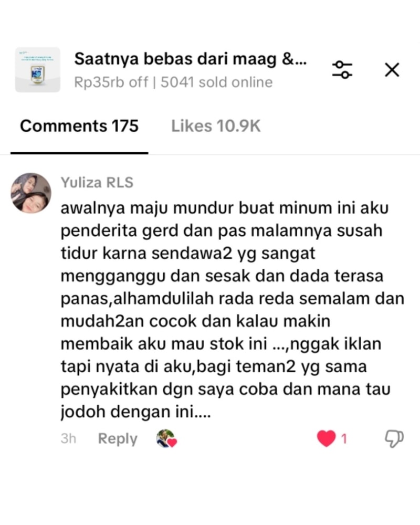The width and height of the screenshot is (420, 525).
Task: Tap the comment's last line 'jodoh dengan ini'
Action: pyautogui.click(x=135, y=412)
